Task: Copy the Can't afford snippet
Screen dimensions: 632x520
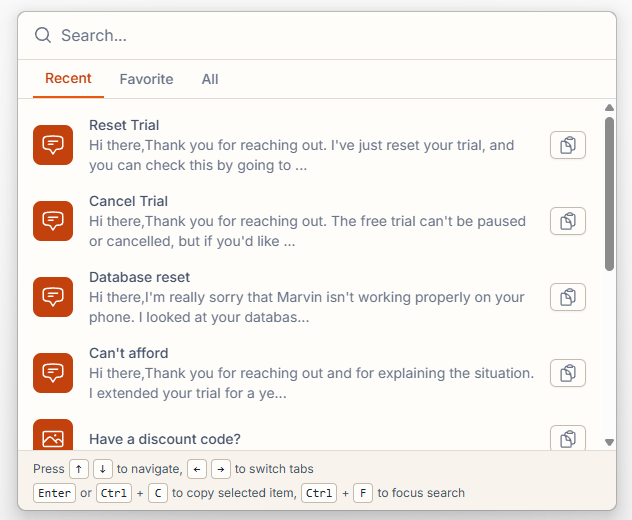Action: [x=568, y=373]
